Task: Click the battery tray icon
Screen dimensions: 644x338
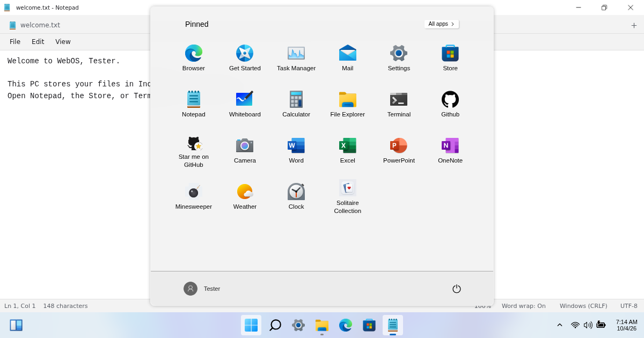Action: (x=601, y=325)
